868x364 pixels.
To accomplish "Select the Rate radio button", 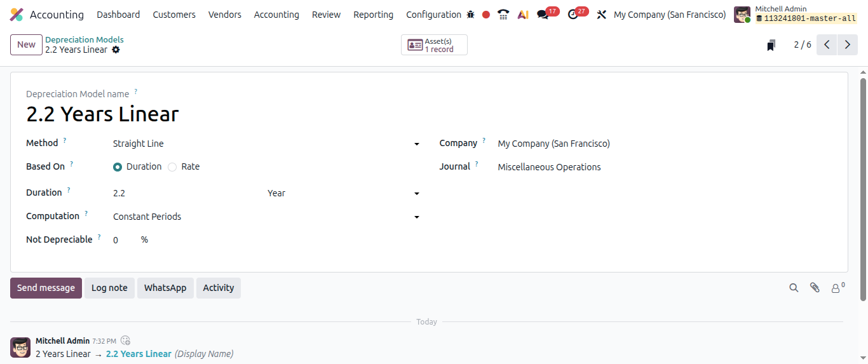I will pos(172,167).
